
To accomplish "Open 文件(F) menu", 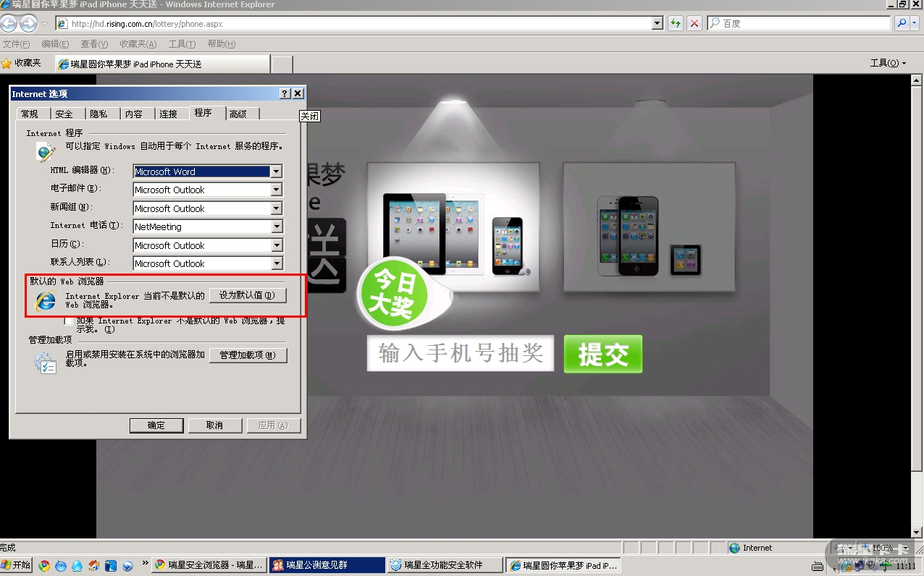I will click(16, 44).
